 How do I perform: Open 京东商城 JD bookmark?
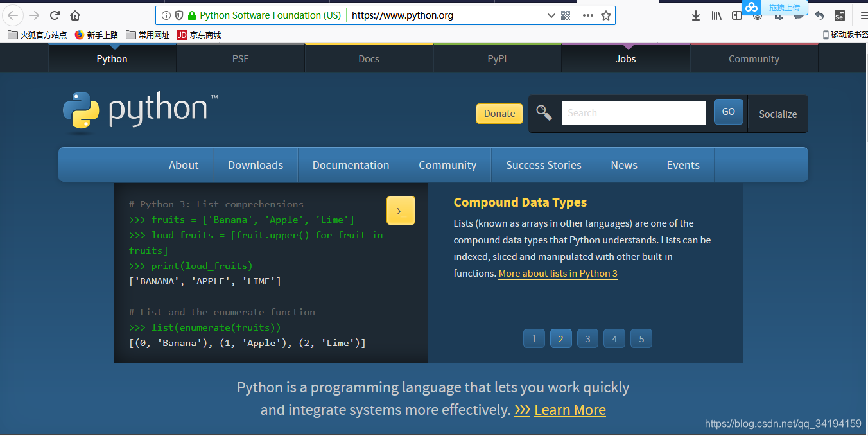tap(199, 35)
